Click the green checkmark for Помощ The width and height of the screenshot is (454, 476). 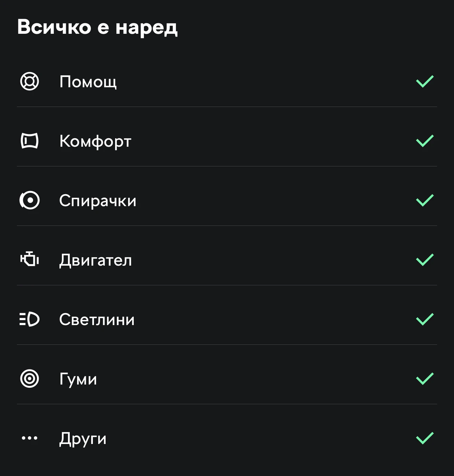(x=425, y=82)
